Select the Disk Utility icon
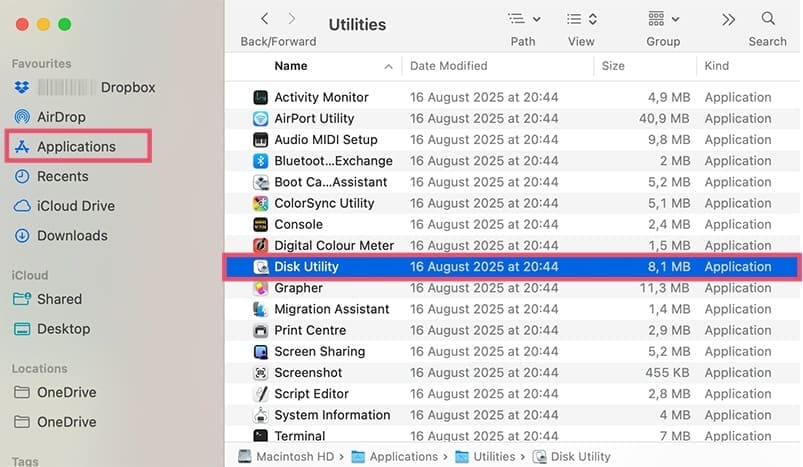The width and height of the screenshot is (803, 467). pos(260,267)
